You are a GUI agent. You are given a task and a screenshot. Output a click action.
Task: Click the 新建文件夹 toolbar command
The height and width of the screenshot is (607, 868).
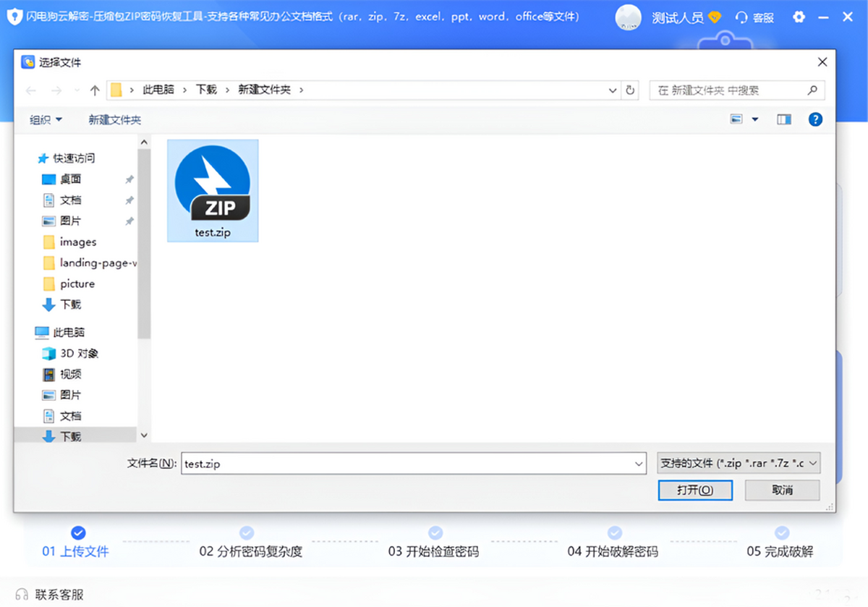click(x=114, y=119)
